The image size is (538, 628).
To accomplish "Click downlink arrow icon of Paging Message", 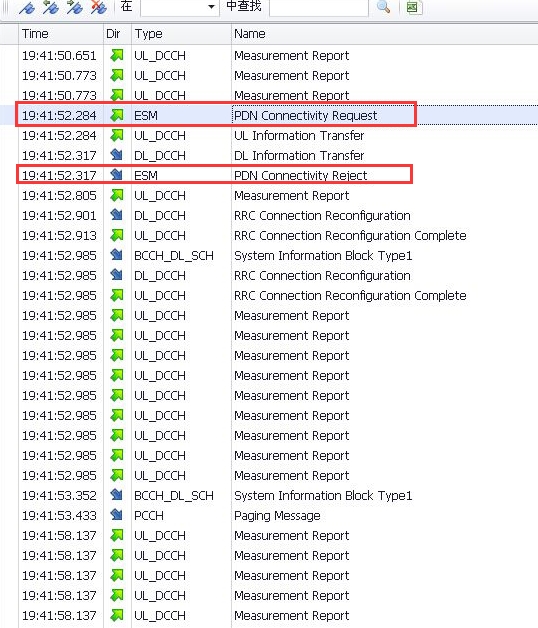I will coord(117,515).
